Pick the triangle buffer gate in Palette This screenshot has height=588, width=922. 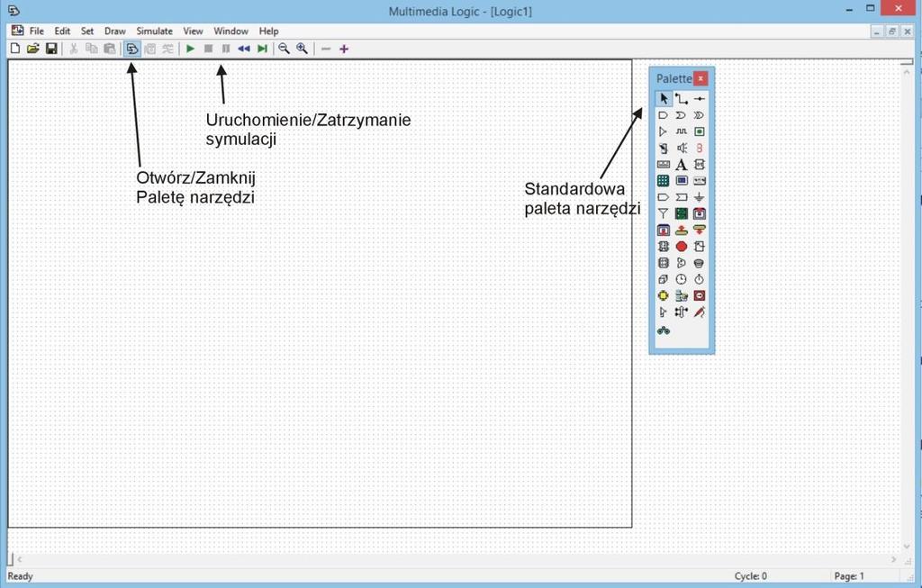tap(664, 131)
